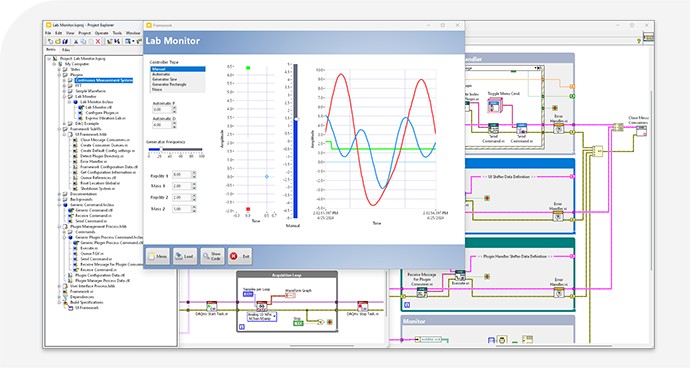Open the File menu in Project Explorer
The image size is (690, 368).
pyautogui.click(x=48, y=33)
